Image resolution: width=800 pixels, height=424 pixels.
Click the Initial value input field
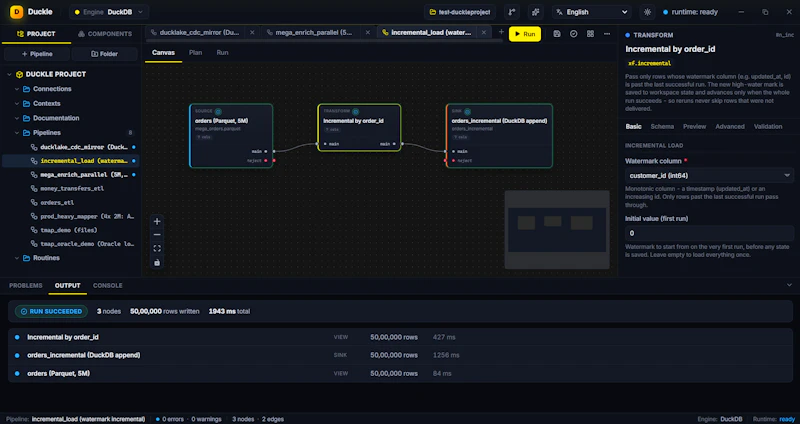(709, 233)
